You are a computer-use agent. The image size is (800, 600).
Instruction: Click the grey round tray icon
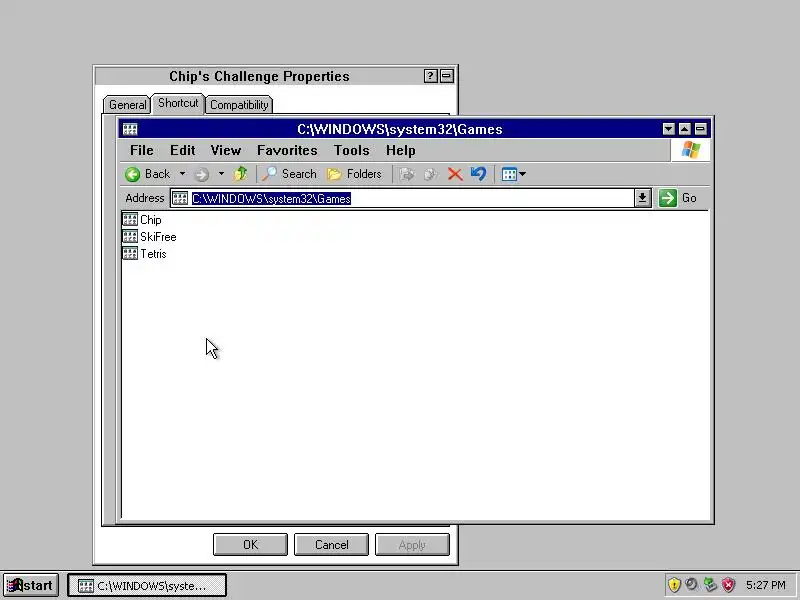(691, 584)
